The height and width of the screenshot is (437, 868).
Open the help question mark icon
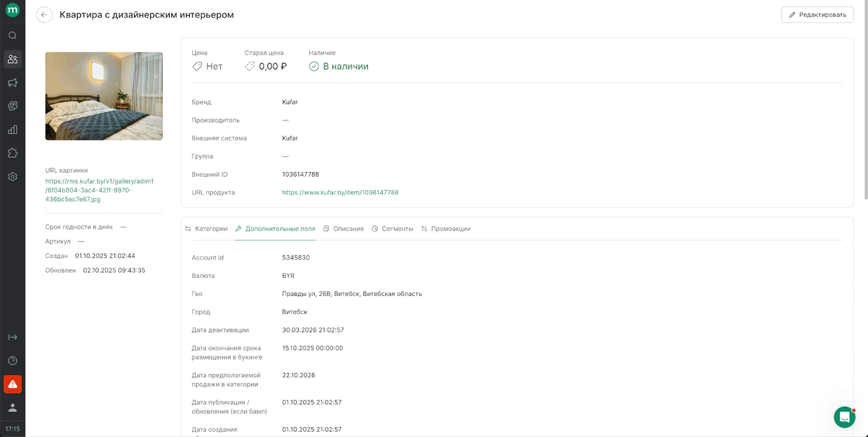(12, 360)
